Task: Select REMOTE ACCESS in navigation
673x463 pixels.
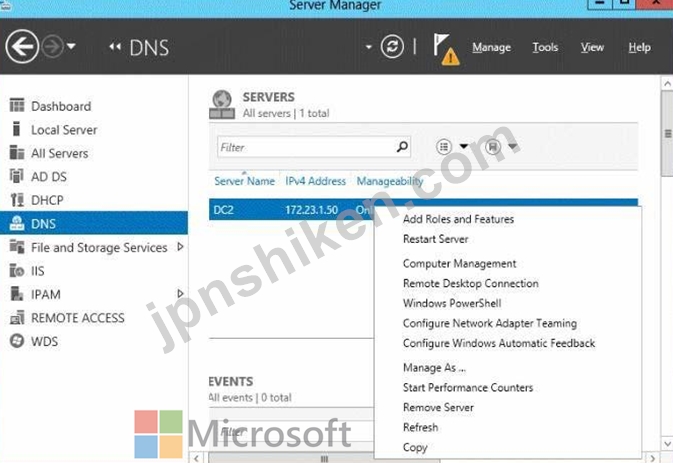Action: click(78, 318)
